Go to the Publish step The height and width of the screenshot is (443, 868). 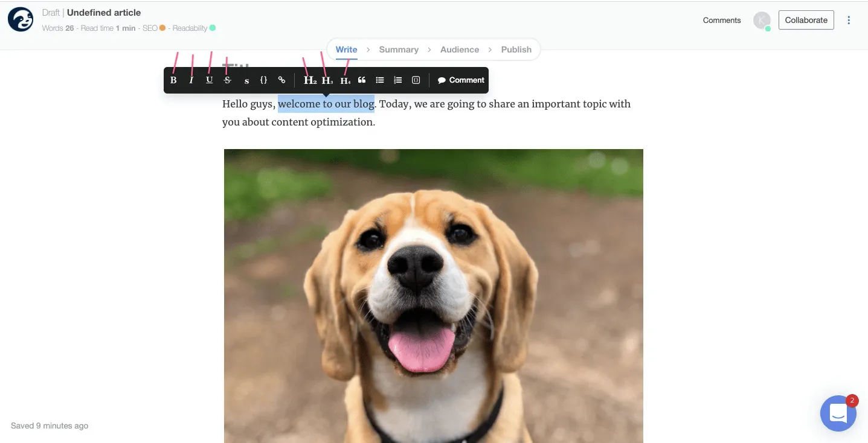[516, 49]
